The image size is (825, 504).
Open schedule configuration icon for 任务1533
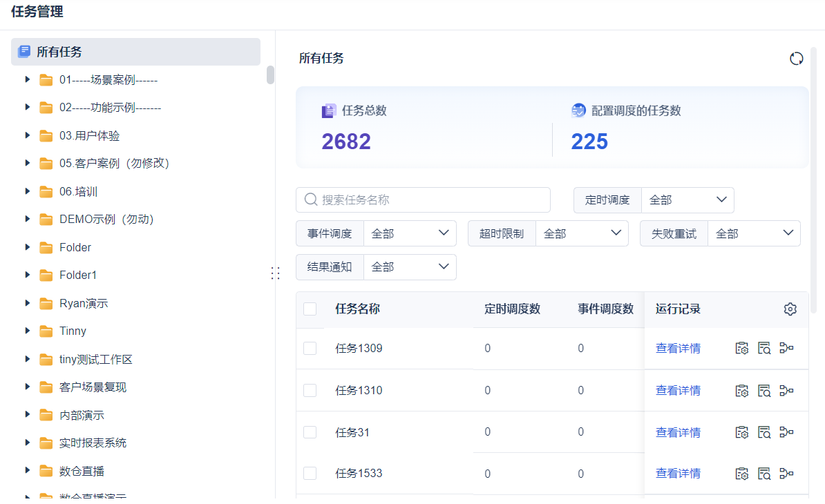(x=741, y=474)
